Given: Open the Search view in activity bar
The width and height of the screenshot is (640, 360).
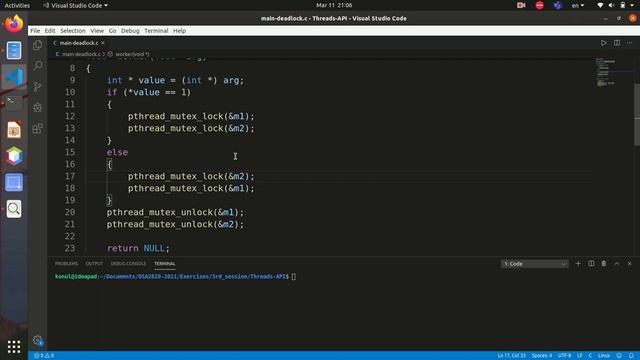Looking at the screenshot, I should click(x=38, y=66).
